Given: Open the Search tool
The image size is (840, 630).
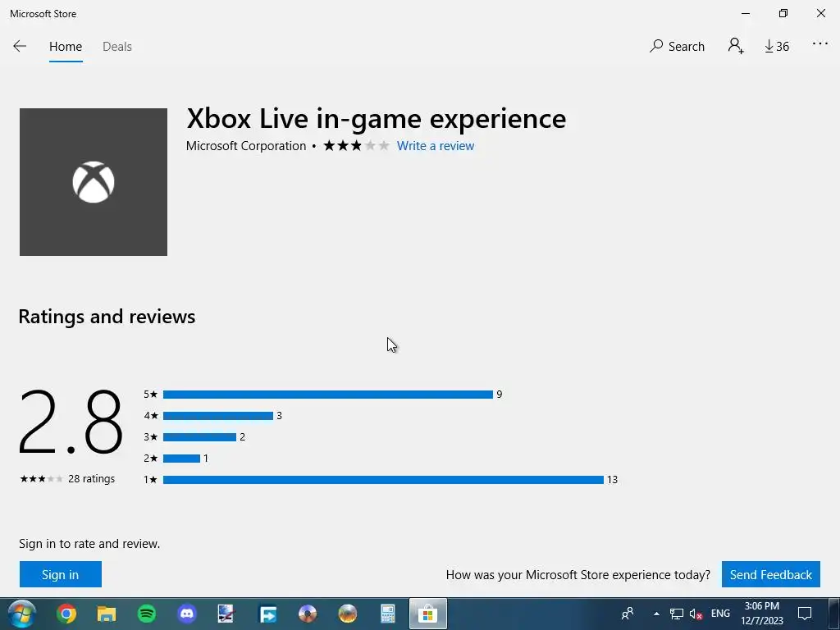Looking at the screenshot, I should tap(677, 47).
